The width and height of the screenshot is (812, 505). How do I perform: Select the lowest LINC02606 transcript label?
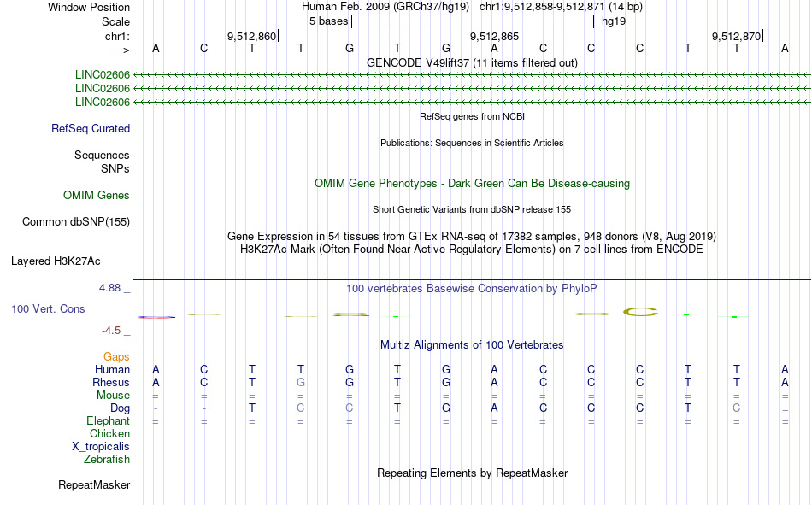click(103, 102)
